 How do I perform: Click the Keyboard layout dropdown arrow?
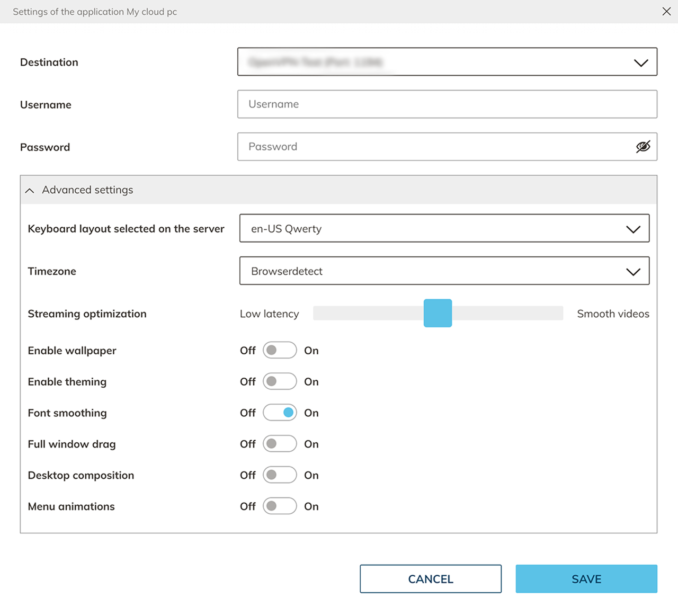point(633,228)
